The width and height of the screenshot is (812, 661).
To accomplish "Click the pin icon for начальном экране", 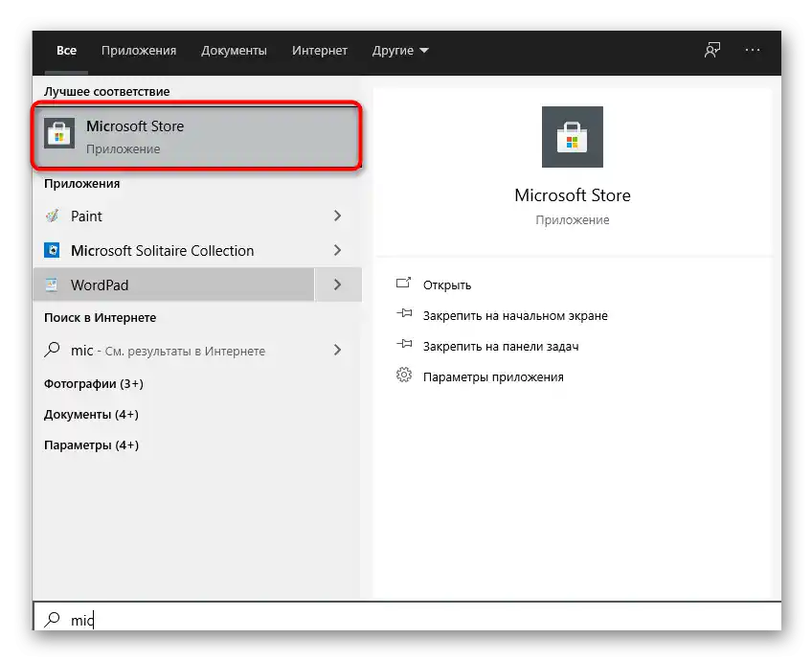I will point(404,313).
